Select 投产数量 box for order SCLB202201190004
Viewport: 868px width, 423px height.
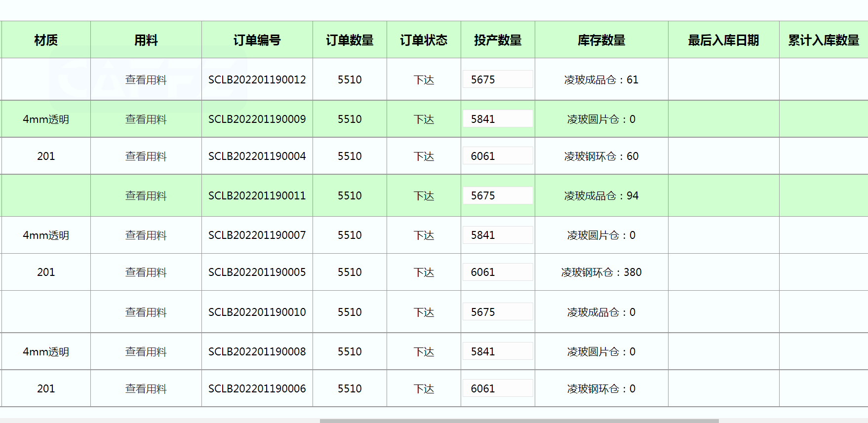[x=498, y=156]
